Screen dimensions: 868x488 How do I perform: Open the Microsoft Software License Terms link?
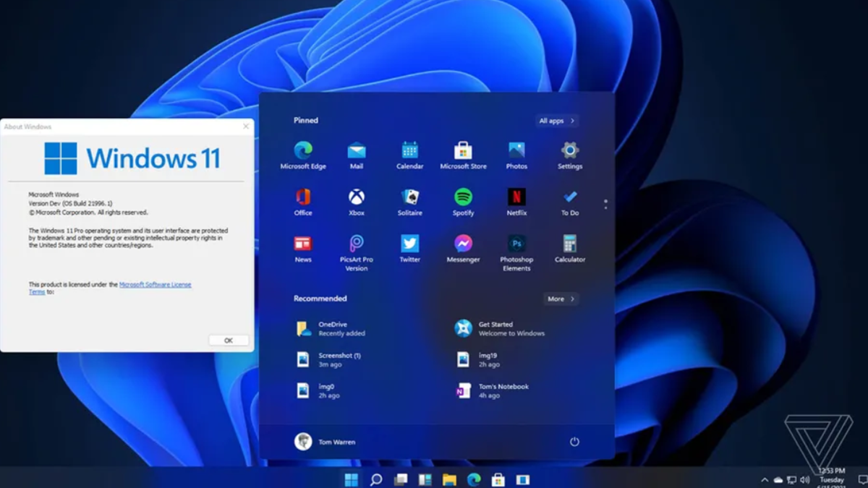tap(156, 284)
